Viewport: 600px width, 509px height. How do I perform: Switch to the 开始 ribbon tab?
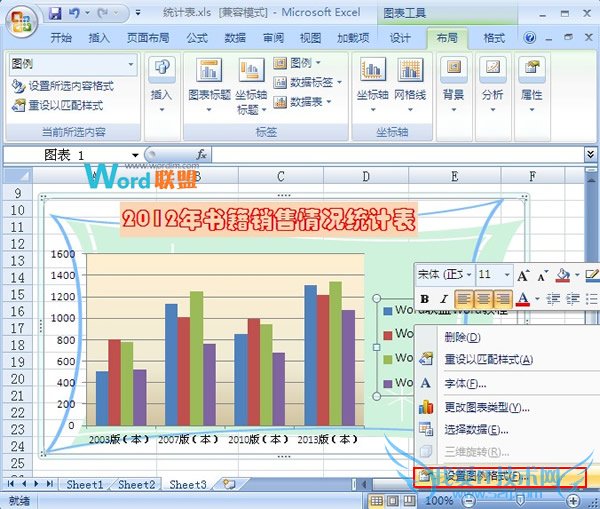tap(61, 38)
